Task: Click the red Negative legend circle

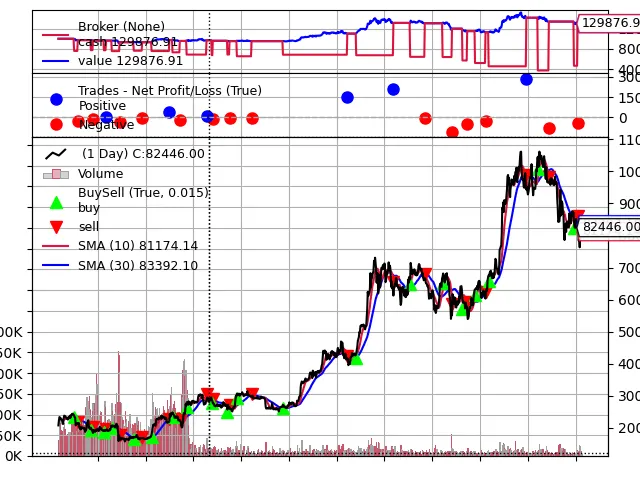Action: 56,124
